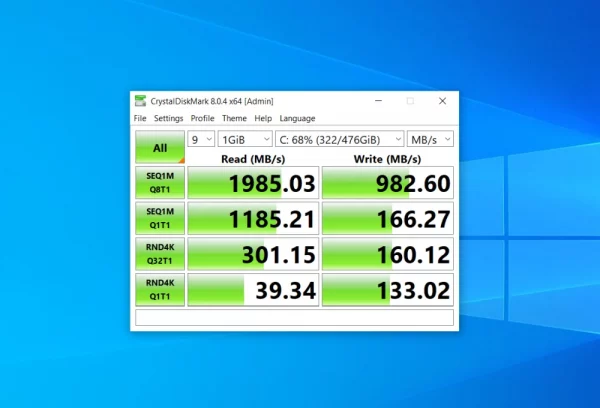The width and height of the screenshot is (600, 408).
Task: Click the CrystalDiskMark app icon in title bar
Action: pos(140,101)
